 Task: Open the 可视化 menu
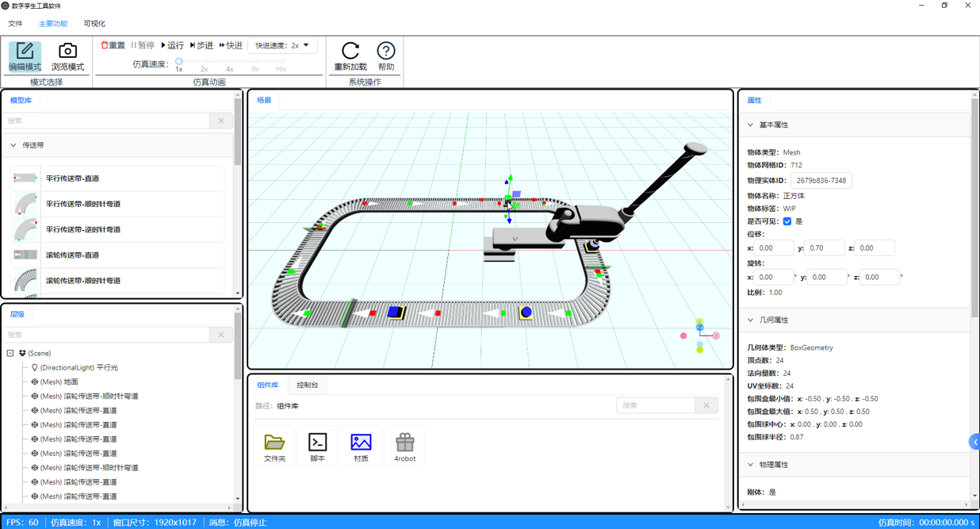[94, 24]
